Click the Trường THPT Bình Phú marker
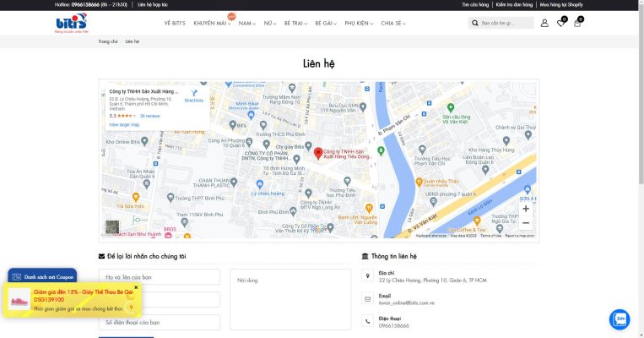Viewport: 644px width, 338px height. [x=170, y=199]
